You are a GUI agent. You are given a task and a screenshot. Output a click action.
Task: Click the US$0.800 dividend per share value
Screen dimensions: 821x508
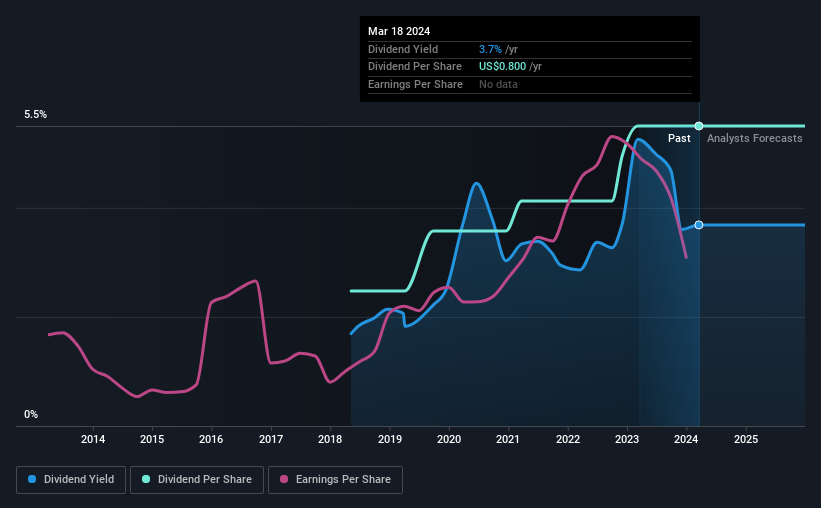502,67
